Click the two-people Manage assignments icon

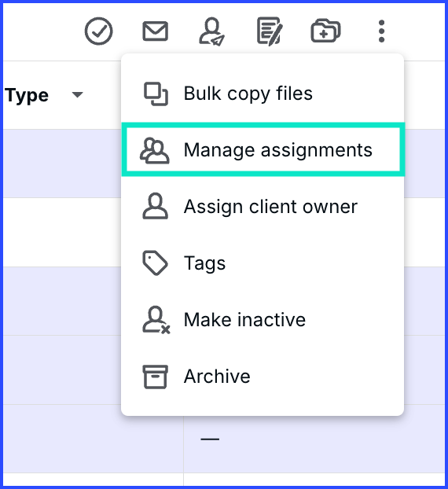coord(155,151)
